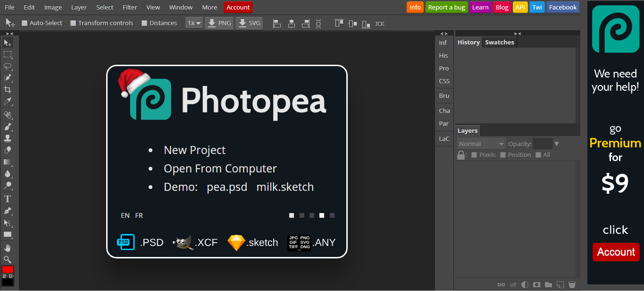Image resolution: width=644 pixels, height=291 pixels.
Task: Create a new folder in Layers panel
Action: coord(548,285)
